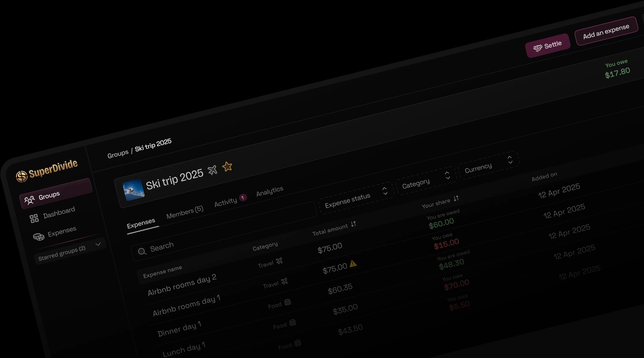Click the Ski trip group thumbnail

click(x=134, y=190)
